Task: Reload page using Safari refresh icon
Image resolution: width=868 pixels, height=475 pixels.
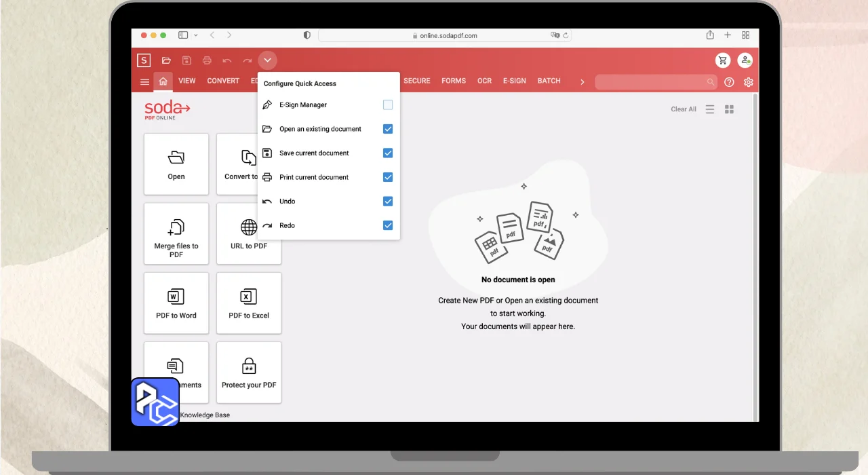Action: click(x=566, y=35)
